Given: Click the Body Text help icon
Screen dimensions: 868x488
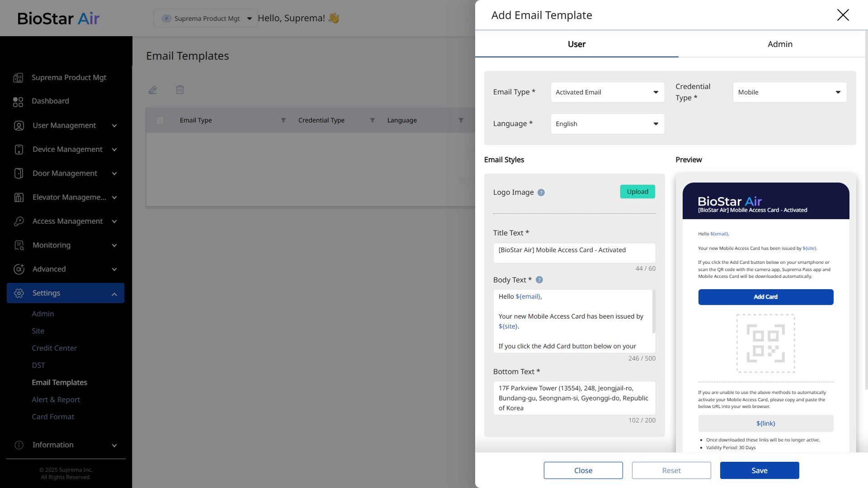Looking at the screenshot, I should [539, 280].
